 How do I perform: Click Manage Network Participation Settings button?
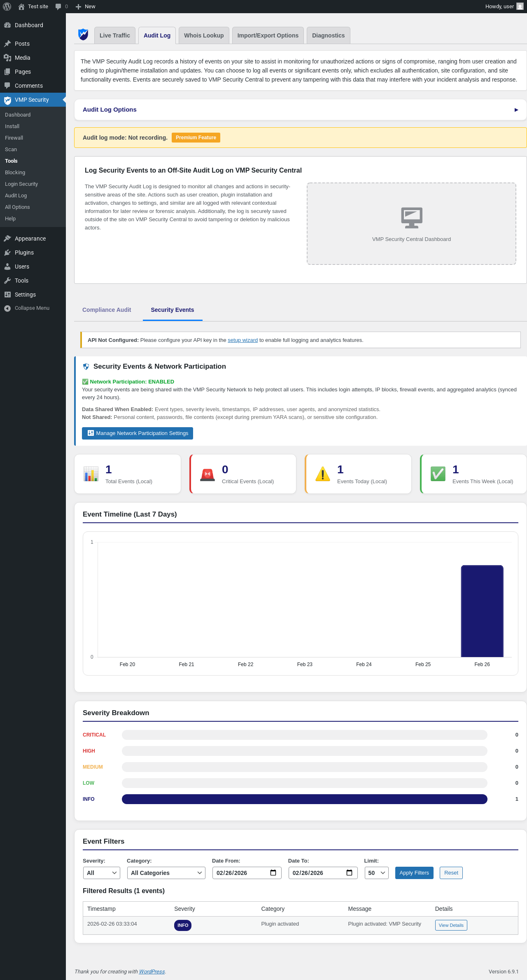pos(138,433)
